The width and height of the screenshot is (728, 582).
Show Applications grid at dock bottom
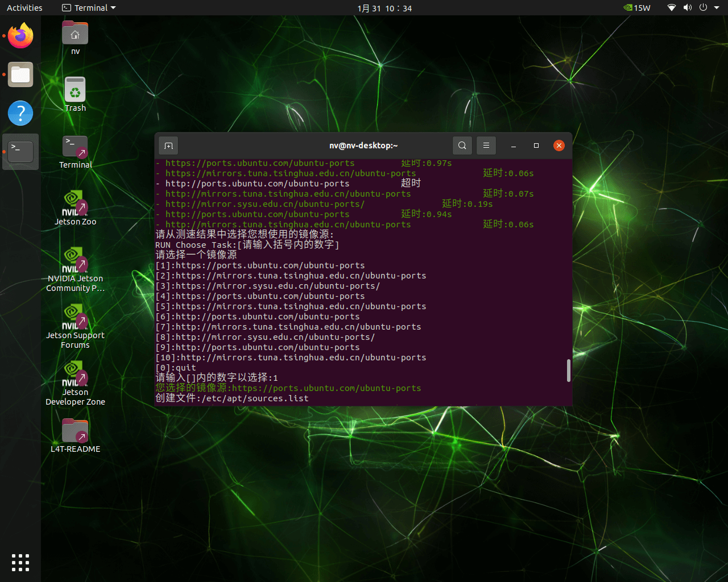coord(20,562)
